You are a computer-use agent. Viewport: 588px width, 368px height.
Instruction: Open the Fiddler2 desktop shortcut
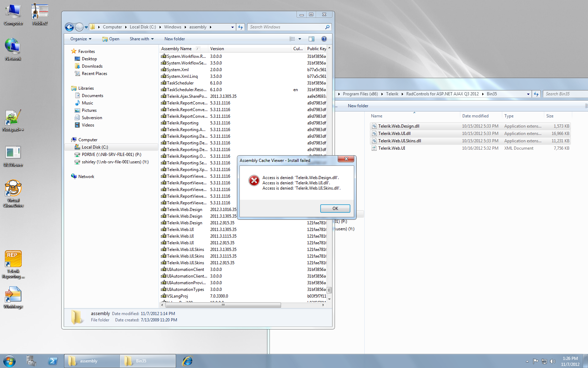click(40, 14)
